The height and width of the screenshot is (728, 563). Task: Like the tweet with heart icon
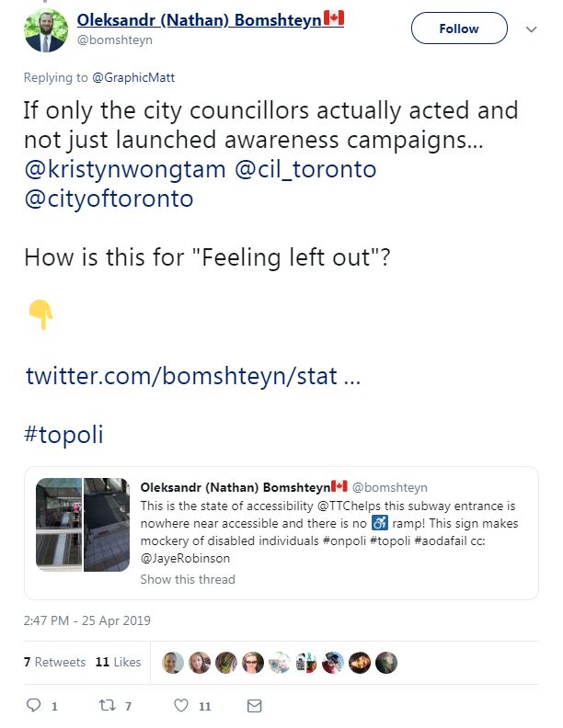click(x=181, y=705)
